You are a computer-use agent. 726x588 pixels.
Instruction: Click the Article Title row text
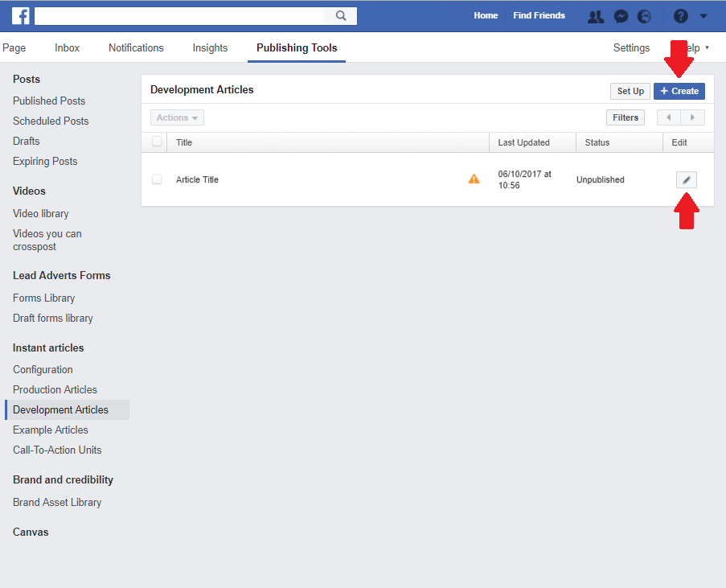click(197, 180)
